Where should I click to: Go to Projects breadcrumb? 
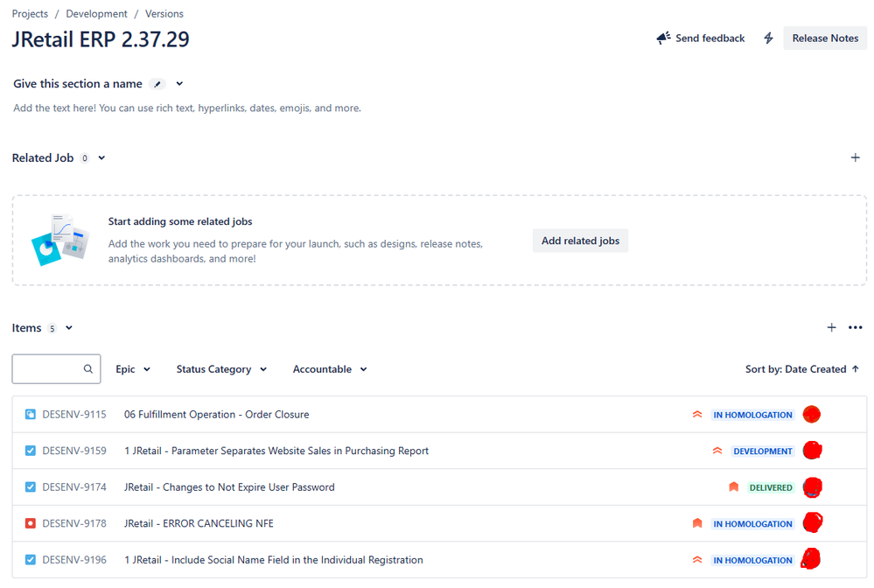[30, 14]
